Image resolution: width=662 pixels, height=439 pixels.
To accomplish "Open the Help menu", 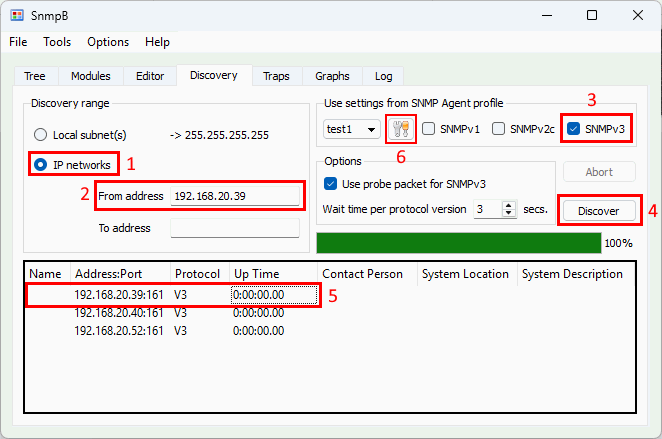I will click(157, 42).
